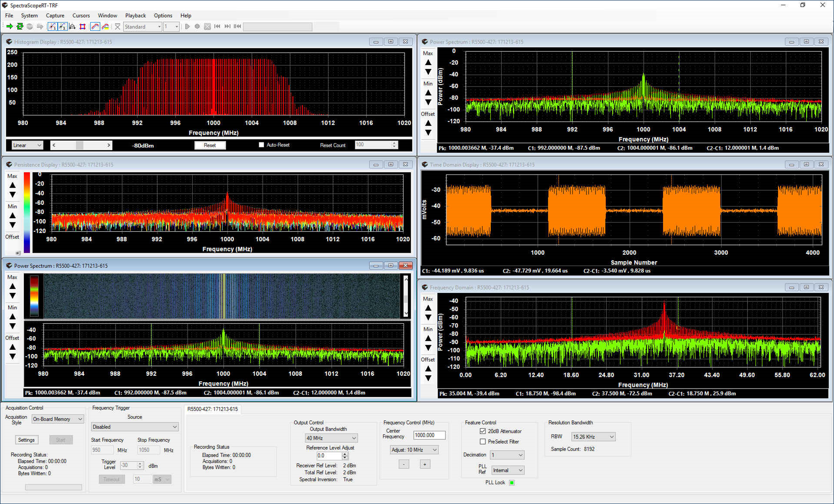Open the Capture menu
The height and width of the screenshot is (504, 834).
(55, 15)
